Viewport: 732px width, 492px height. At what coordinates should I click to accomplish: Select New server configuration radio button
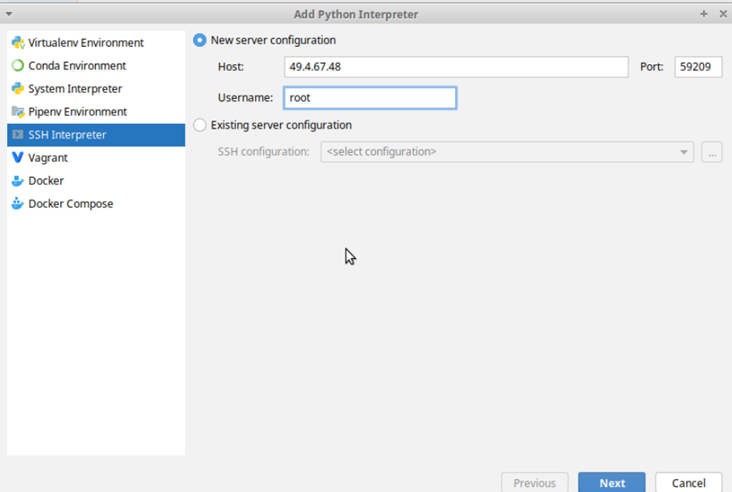pyautogui.click(x=200, y=40)
